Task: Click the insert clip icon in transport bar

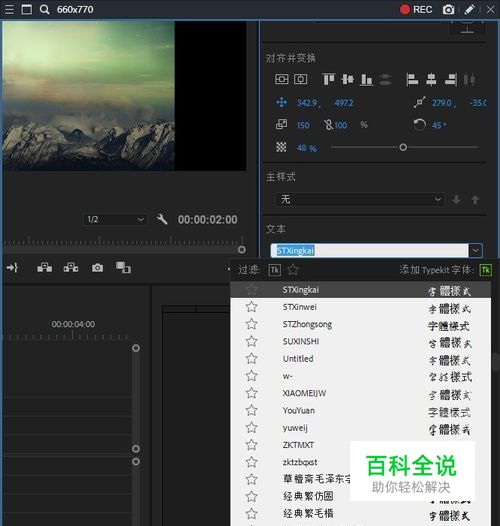Action: point(44,268)
